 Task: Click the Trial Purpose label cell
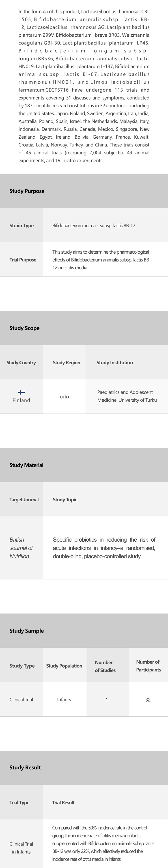pos(23,260)
